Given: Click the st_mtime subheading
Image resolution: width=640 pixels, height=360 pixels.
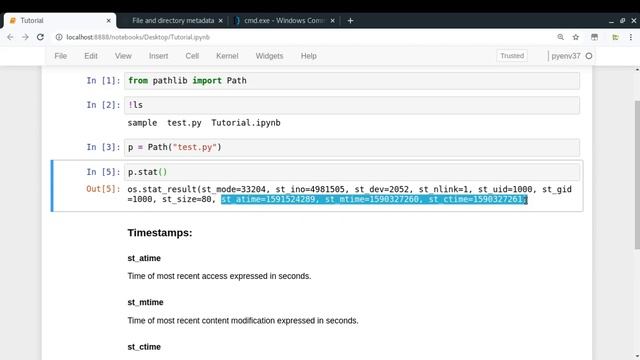Looking at the screenshot, I should click(145, 302).
